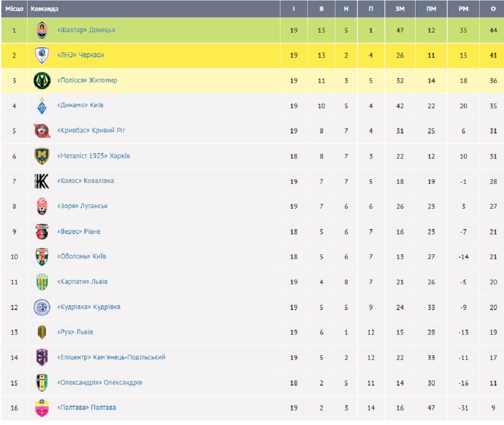Click the Kolos Kovalivka logo
This screenshot has height=425, width=504.
(x=42, y=181)
